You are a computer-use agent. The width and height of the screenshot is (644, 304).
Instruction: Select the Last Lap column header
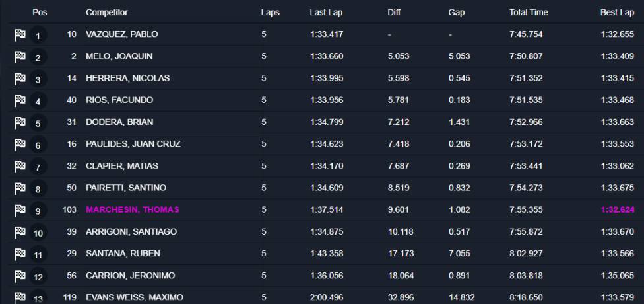coord(326,13)
